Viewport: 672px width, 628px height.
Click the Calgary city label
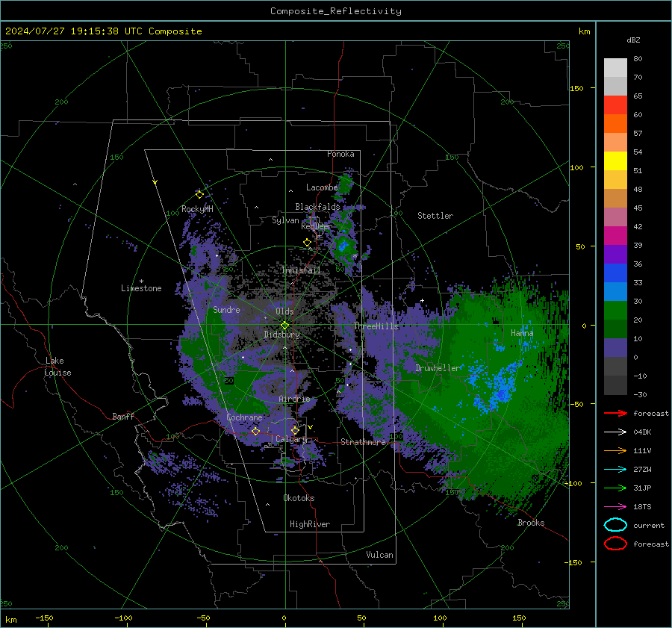click(x=291, y=439)
